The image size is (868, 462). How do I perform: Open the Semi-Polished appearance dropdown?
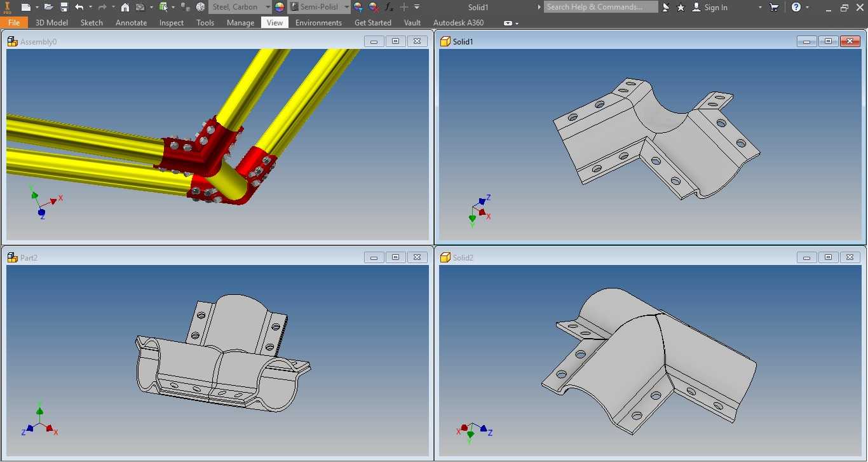319,7
